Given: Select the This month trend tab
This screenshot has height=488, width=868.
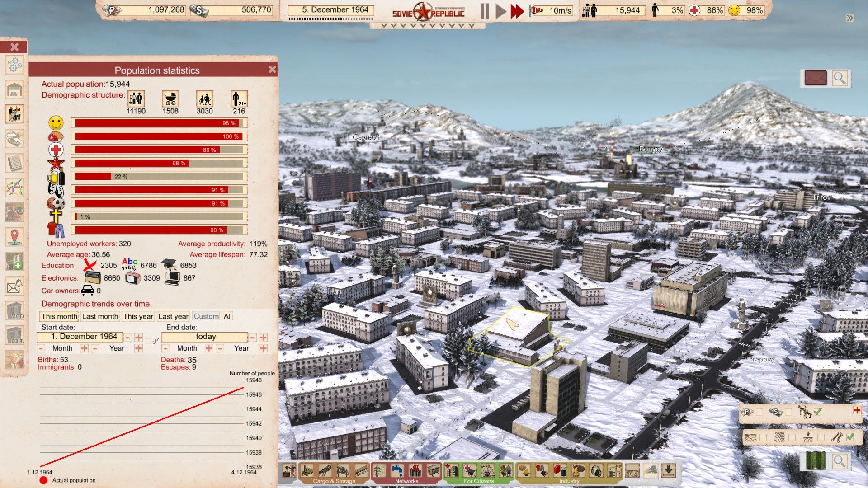Looking at the screenshot, I should pyautogui.click(x=59, y=316).
